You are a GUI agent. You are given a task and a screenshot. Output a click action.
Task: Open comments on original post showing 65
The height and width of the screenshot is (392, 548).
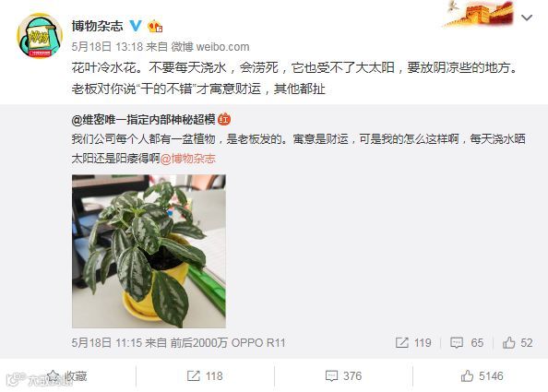coord(467,342)
